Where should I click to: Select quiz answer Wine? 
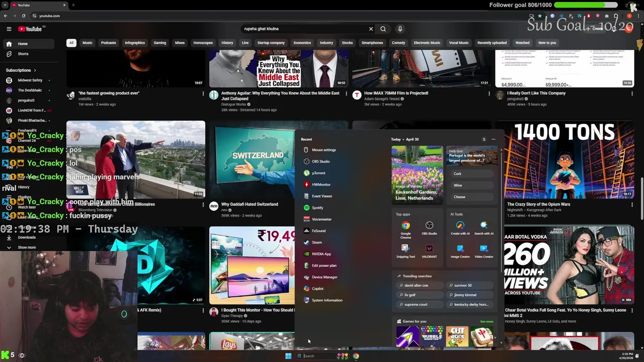click(472, 185)
